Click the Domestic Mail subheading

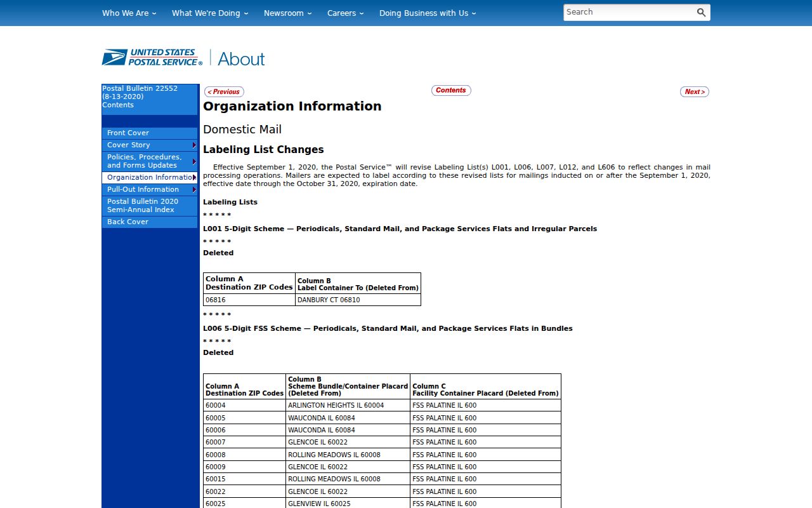point(242,130)
